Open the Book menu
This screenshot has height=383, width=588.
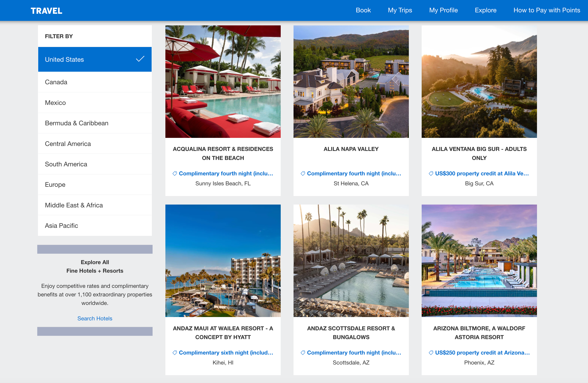pyautogui.click(x=363, y=10)
